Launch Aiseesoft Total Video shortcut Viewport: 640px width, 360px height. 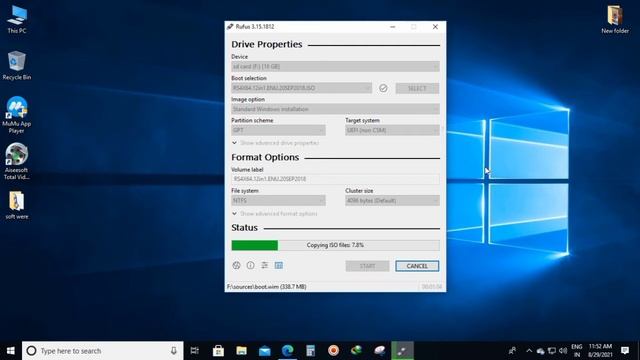[x=17, y=162]
